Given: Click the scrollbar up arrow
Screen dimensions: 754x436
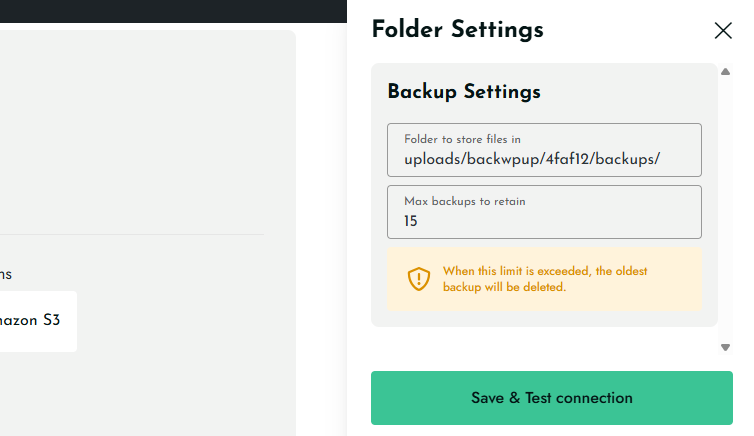Looking at the screenshot, I should point(725,72).
